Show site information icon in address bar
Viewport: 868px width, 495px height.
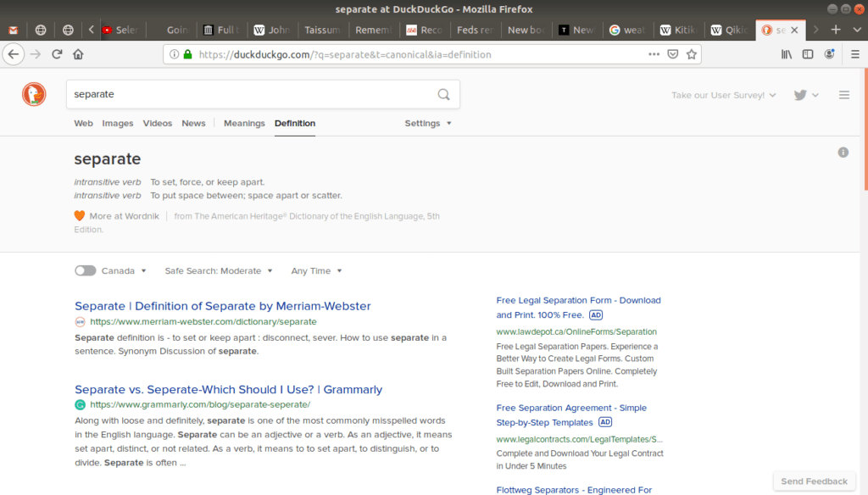pyautogui.click(x=174, y=54)
